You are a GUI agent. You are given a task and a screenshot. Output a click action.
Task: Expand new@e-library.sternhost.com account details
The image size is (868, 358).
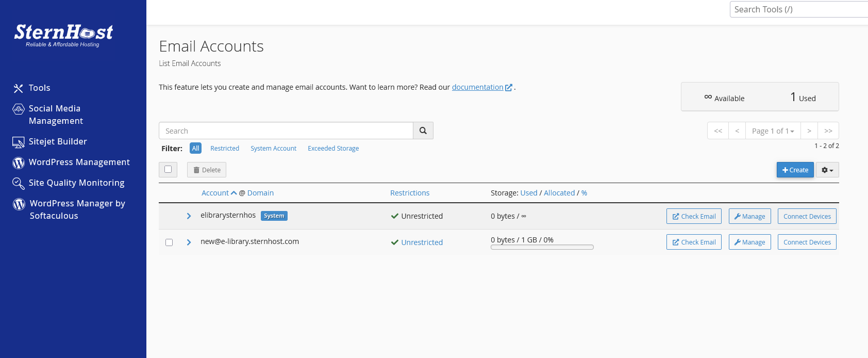[x=189, y=242]
